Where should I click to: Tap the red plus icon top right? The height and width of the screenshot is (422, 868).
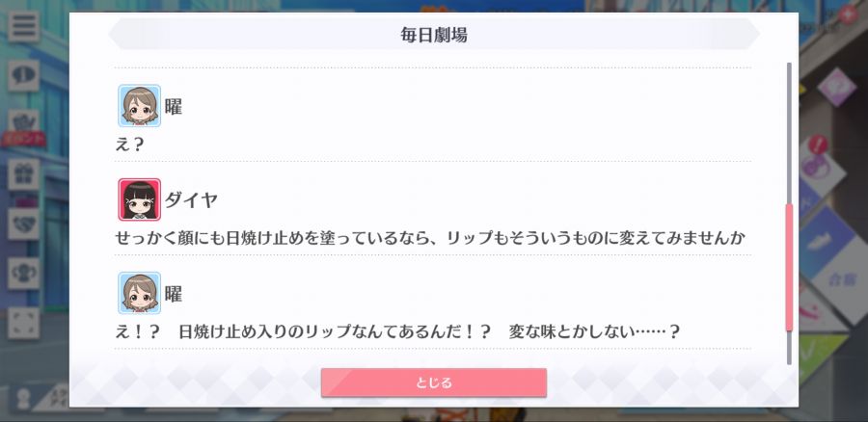(x=848, y=14)
